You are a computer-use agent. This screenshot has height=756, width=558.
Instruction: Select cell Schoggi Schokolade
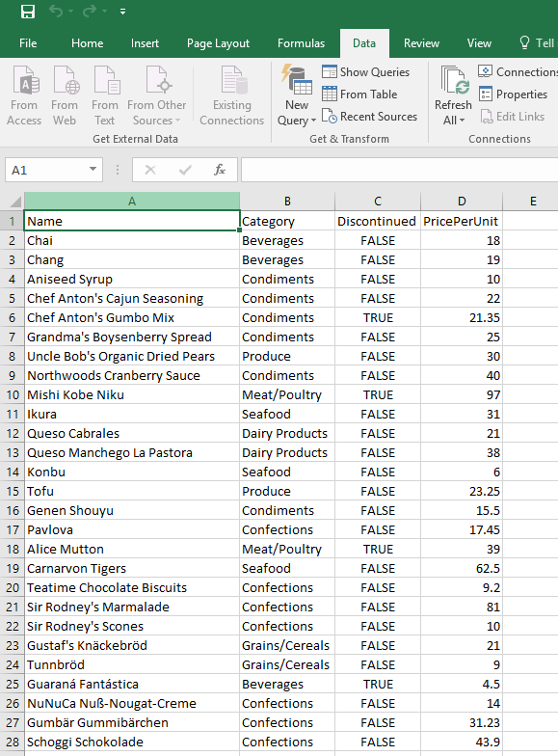tap(131, 742)
